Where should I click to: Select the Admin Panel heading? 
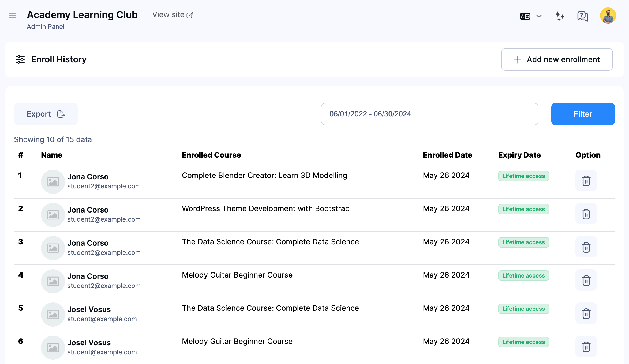coord(46,26)
